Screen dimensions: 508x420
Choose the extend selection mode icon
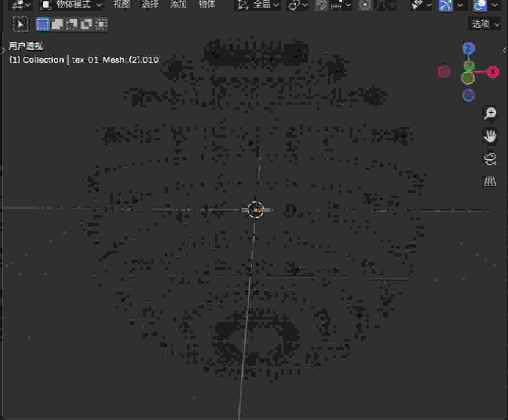click(57, 24)
